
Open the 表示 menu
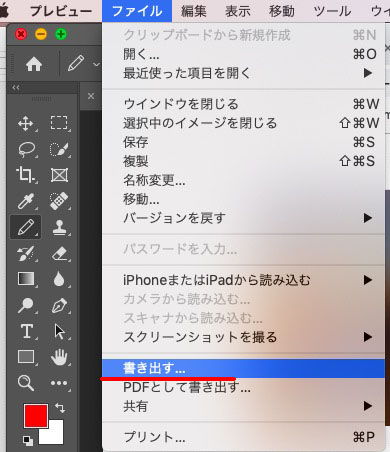(238, 11)
